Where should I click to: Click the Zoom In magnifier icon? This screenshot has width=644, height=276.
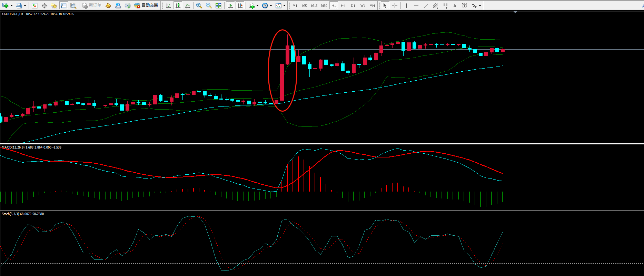click(x=199, y=6)
